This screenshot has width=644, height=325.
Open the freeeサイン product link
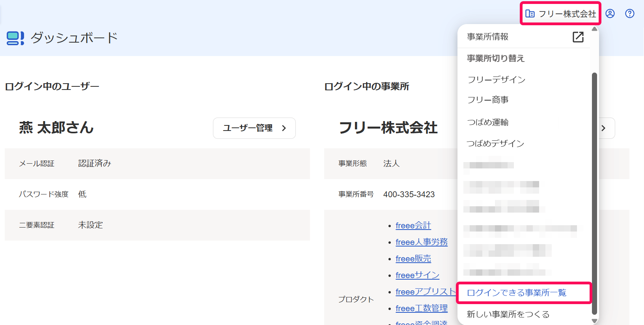[x=417, y=275]
